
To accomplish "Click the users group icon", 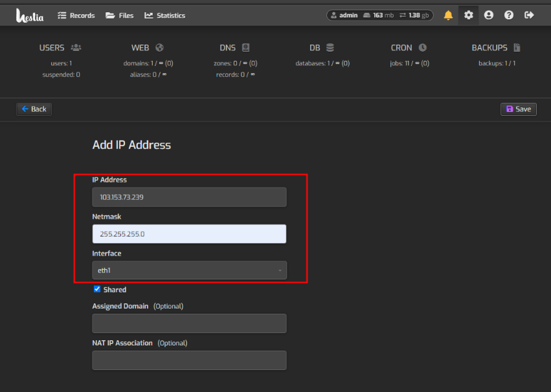I will 76,47.
